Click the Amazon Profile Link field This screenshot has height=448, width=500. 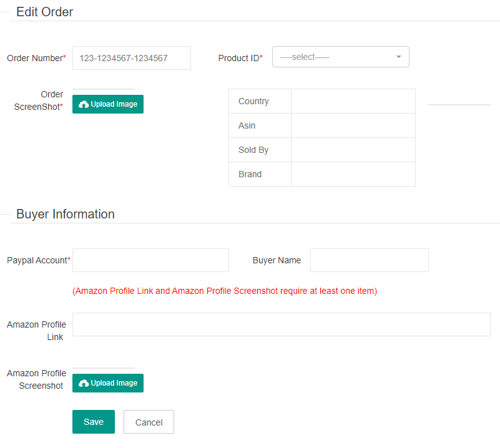click(x=282, y=324)
